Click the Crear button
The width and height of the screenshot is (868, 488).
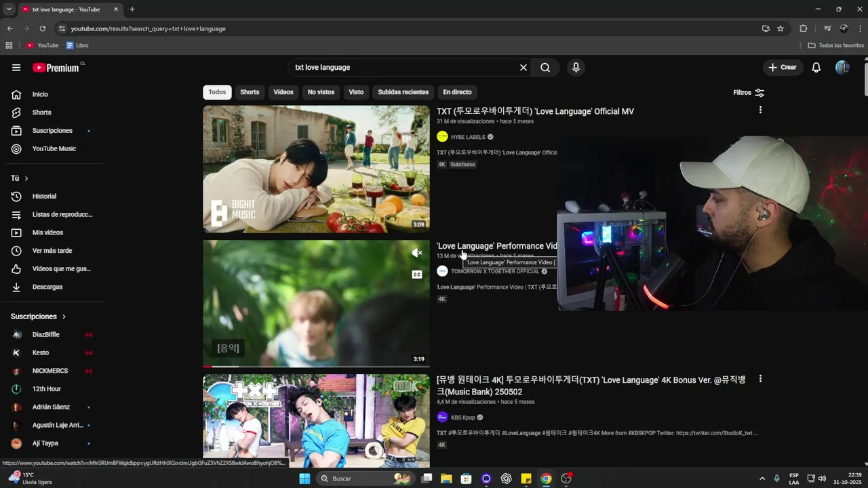783,68
